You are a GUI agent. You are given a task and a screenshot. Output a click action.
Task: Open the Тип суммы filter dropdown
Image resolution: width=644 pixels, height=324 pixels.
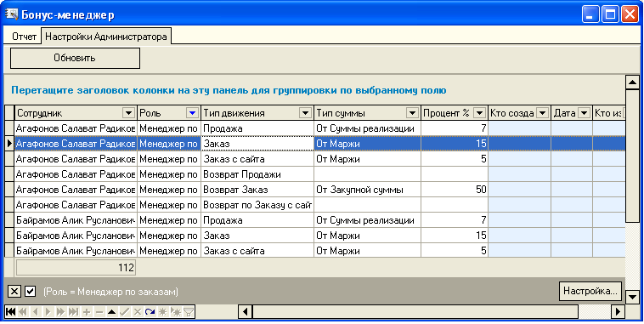[x=412, y=113]
